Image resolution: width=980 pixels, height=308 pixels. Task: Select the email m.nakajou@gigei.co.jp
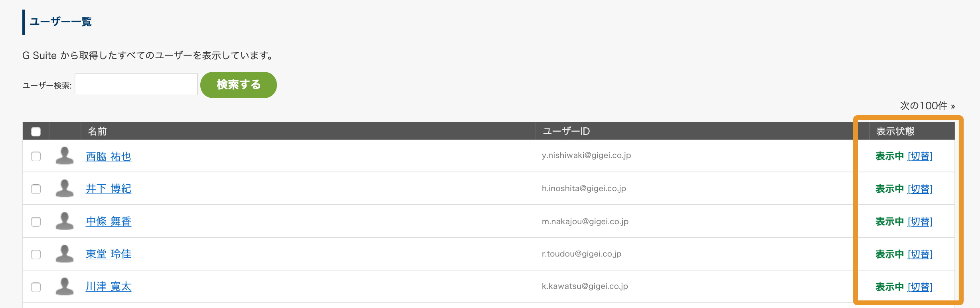click(x=585, y=221)
